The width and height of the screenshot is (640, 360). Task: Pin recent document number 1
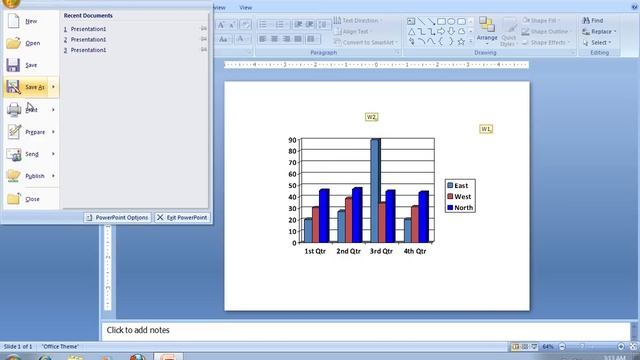click(204, 29)
